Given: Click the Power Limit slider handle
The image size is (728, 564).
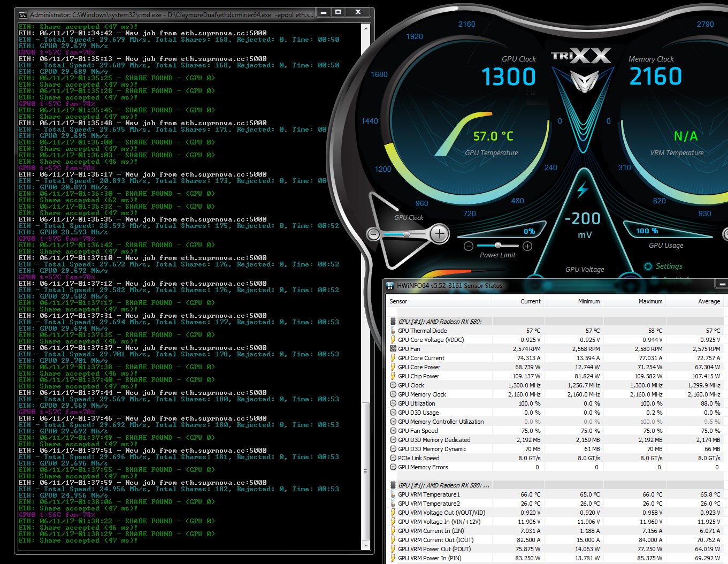Looking at the screenshot, I should (x=498, y=245).
